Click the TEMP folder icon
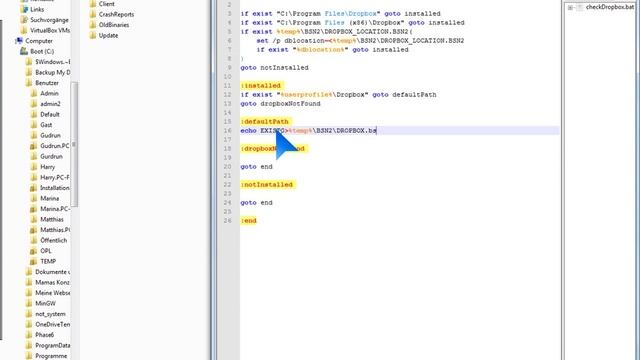640x360 pixels. [33, 261]
